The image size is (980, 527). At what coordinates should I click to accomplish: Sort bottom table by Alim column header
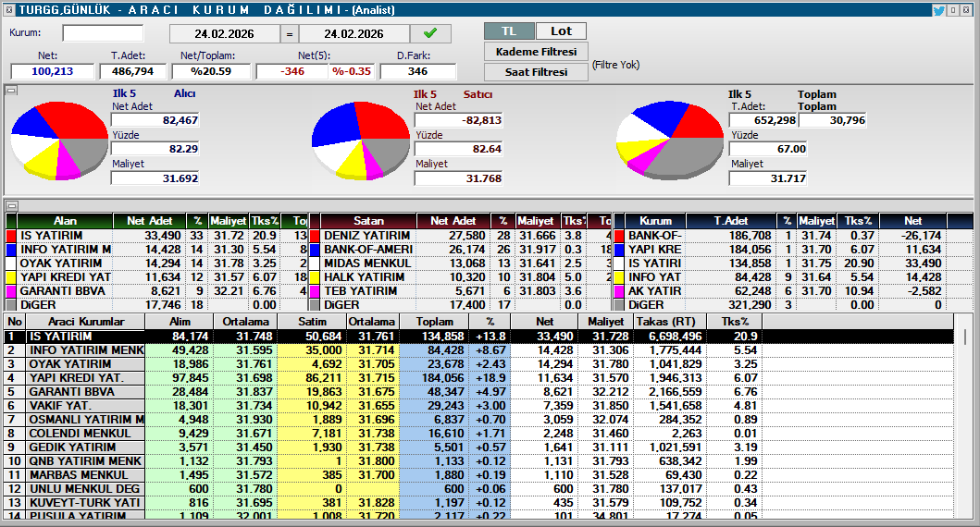pyautogui.click(x=180, y=322)
